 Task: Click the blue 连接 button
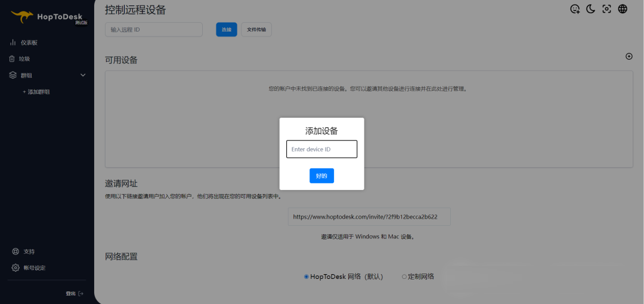click(227, 30)
